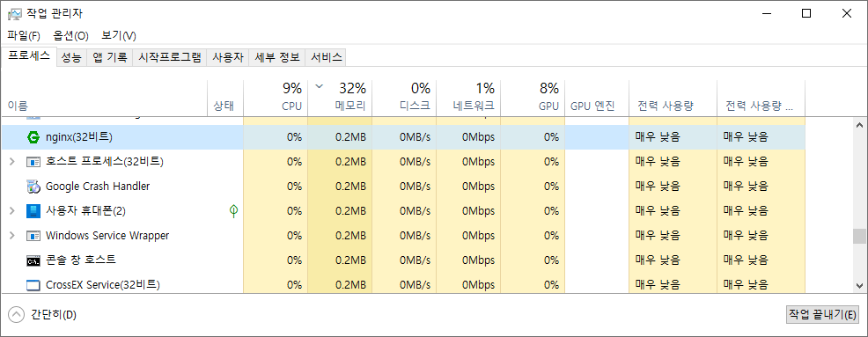This screenshot has width=868, height=337.
Task: Switch to the 서비스 tab
Action: pyautogui.click(x=326, y=57)
